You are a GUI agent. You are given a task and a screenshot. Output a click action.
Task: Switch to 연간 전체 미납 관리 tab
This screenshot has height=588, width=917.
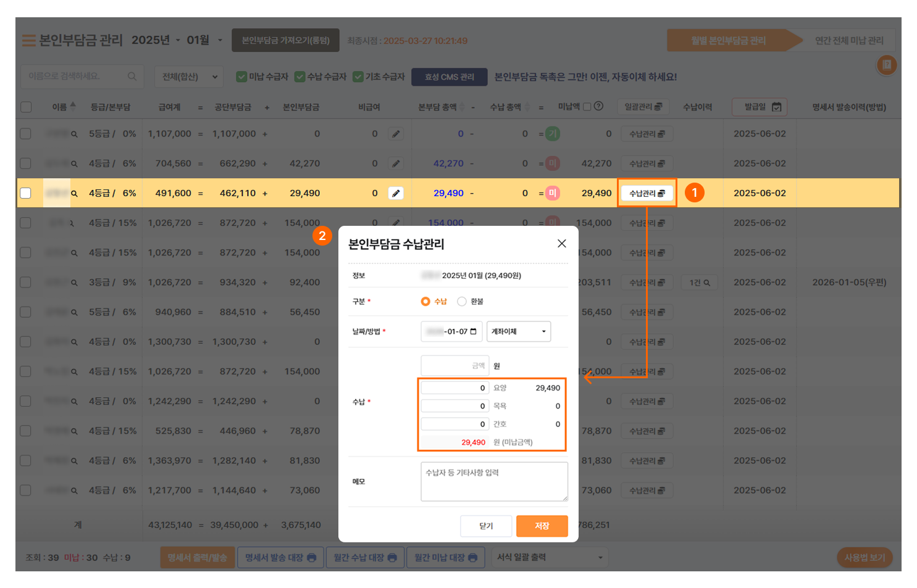pyautogui.click(x=848, y=41)
